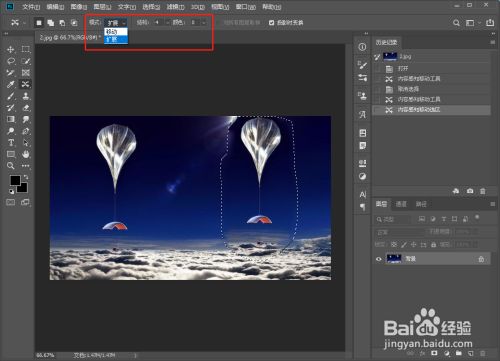500x361 pixels.
Task: Open the Layers panel flyout menu
Action: [x=492, y=204]
